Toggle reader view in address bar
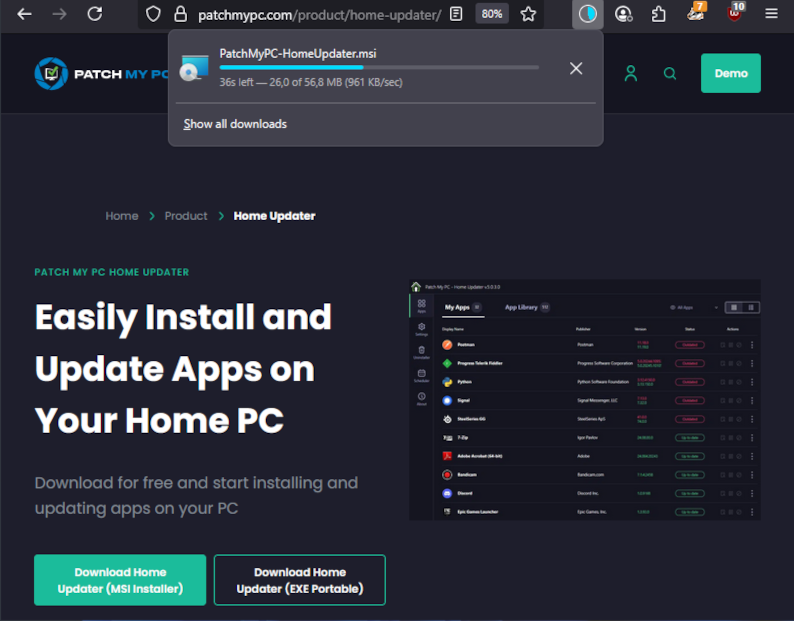 coord(456,14)
